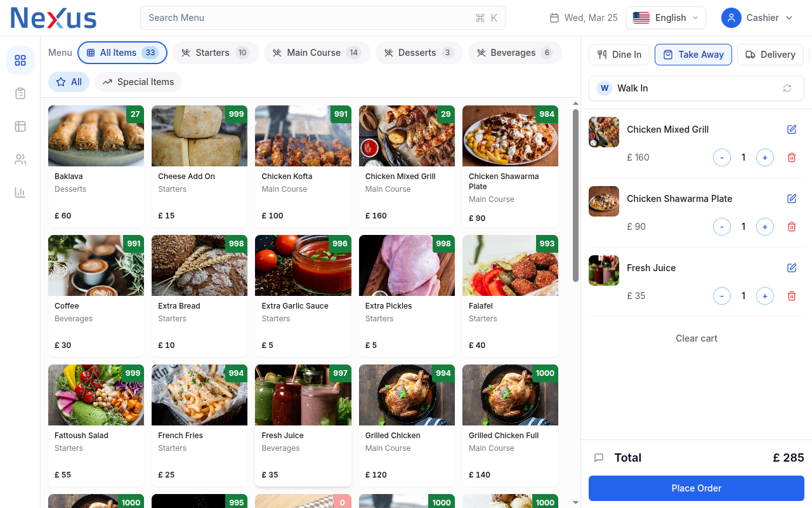Add an order note via the comment icon
Image resolution: width=812 pixels, height=508 pixels.
point(598,458)
